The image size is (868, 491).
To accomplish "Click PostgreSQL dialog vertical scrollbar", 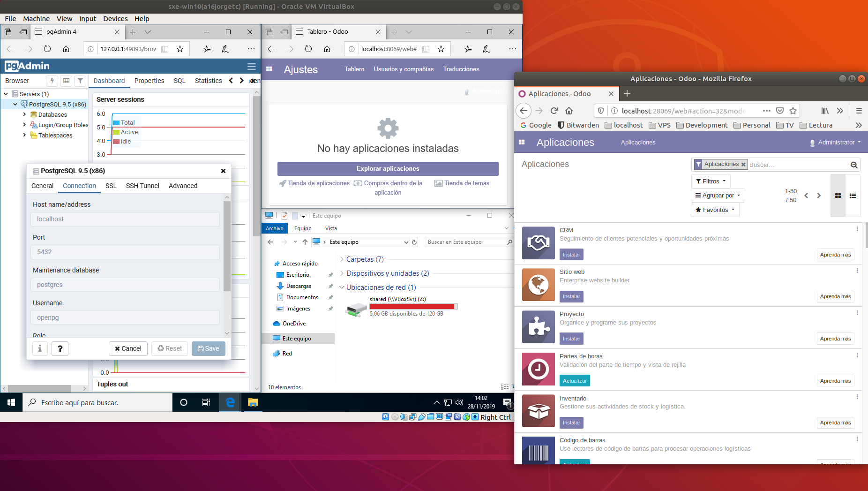I will tap(227, 246).
